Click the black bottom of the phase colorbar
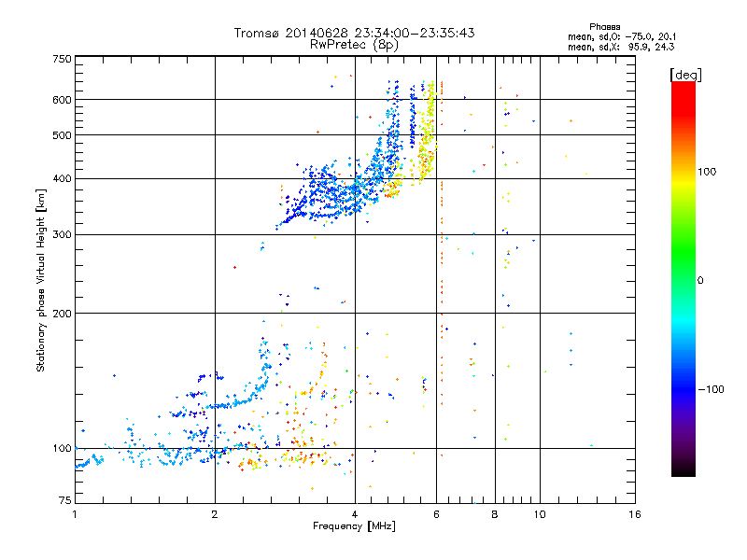This screenshot has width=747, height=560. click(x=684, y=469)
